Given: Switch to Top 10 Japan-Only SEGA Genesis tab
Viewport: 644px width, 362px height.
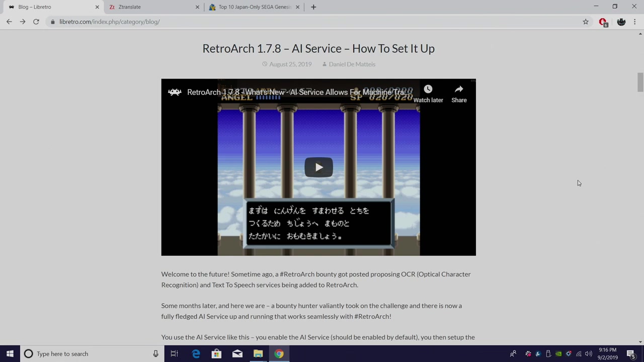Looking at the screenshot, I should click(254, 7).
